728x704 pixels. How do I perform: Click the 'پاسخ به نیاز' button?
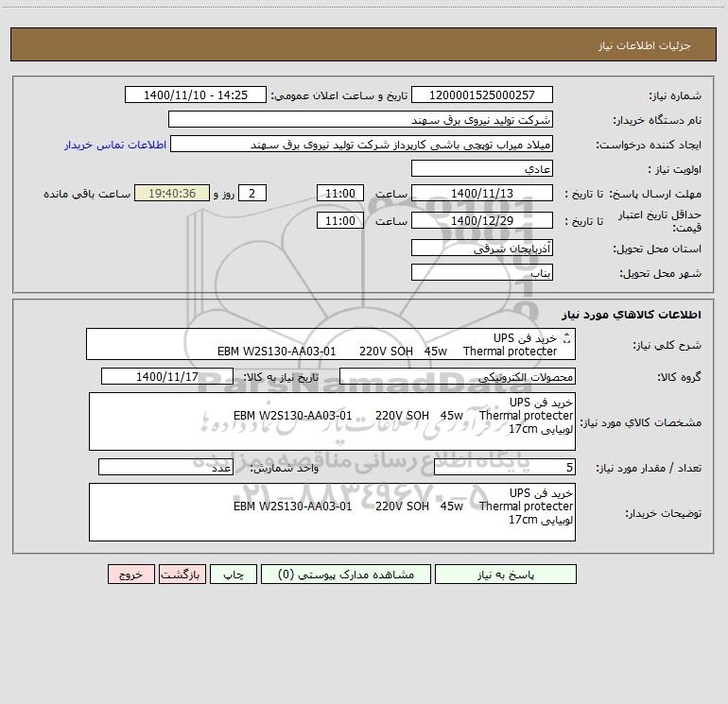pos(505,574)
